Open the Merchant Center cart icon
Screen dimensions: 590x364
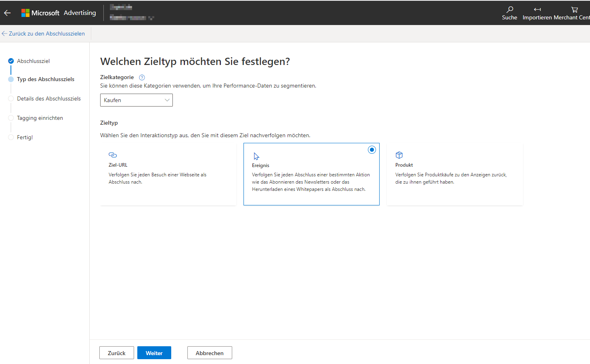pyautogui.click(x=574, y=9)
